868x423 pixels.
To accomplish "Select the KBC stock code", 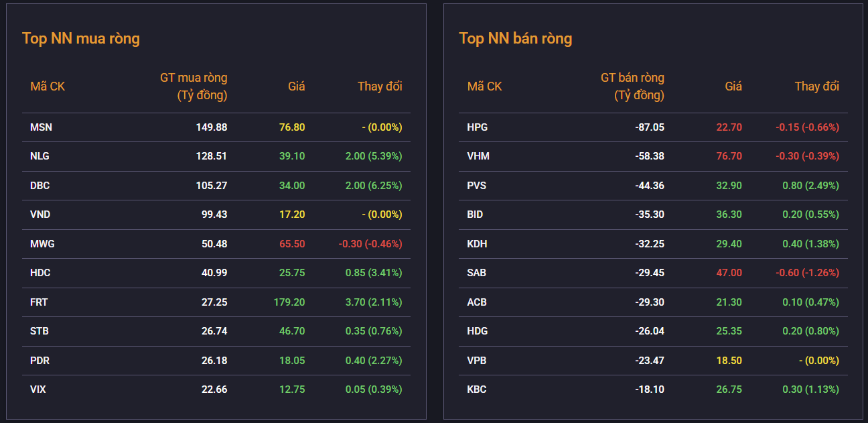I will click(477, 389).
